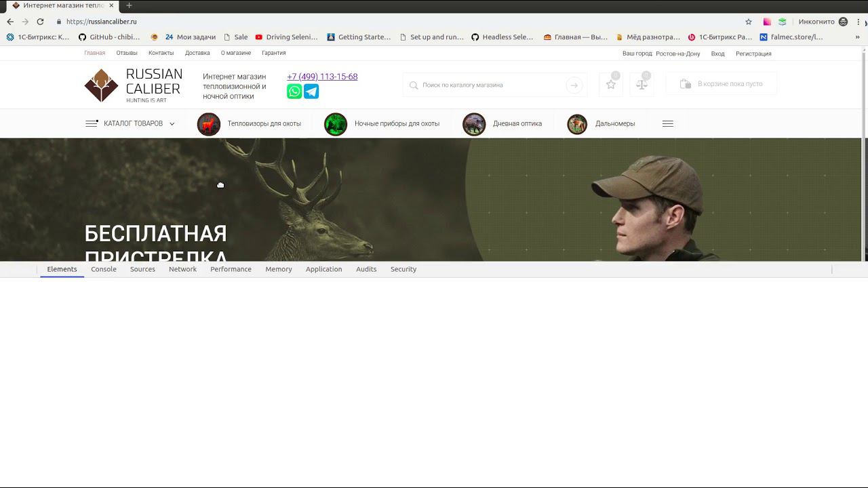Click the Вход login link
Viewport: 868px width, 488px height.
pyautogui.click(x=717, y=54)
